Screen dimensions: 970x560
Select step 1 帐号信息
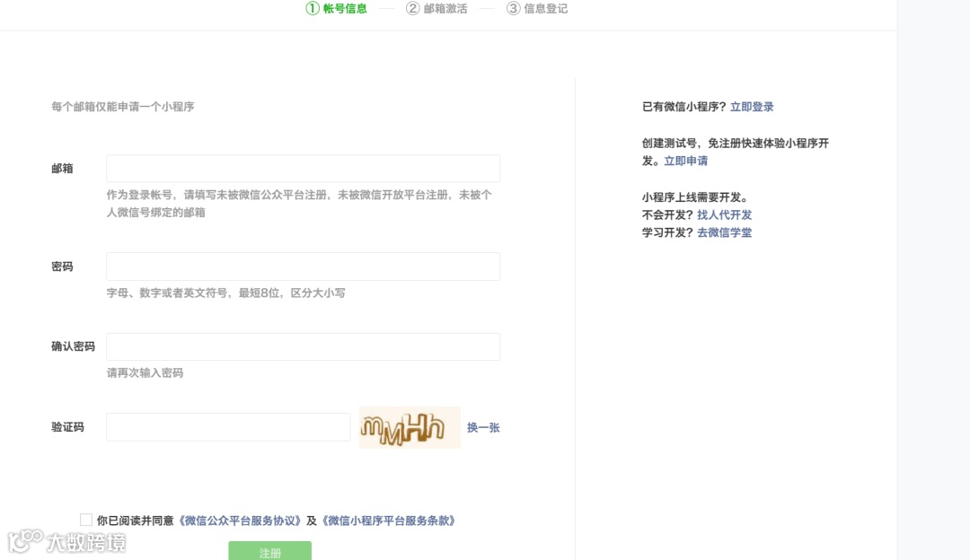tap(337, 9)
